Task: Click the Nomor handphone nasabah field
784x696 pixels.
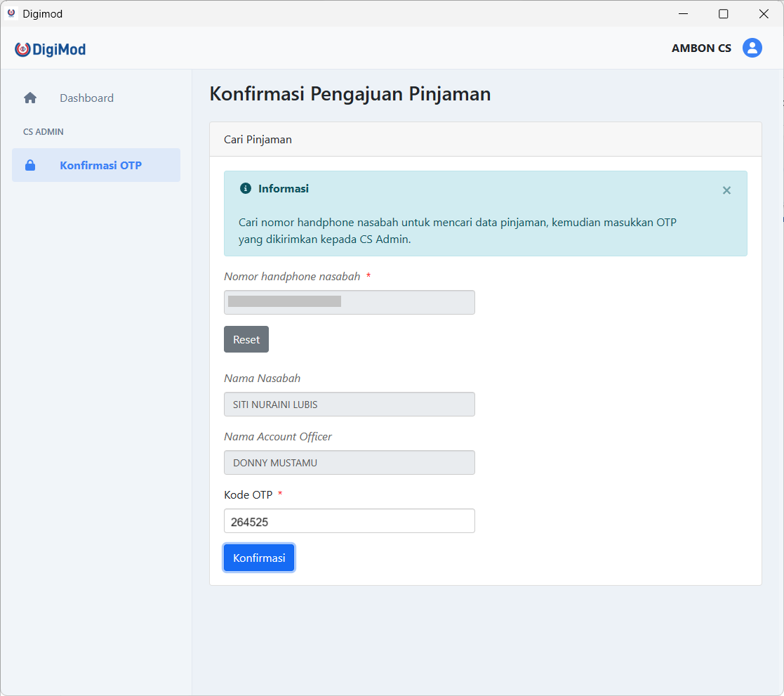Action: point(349,302)
